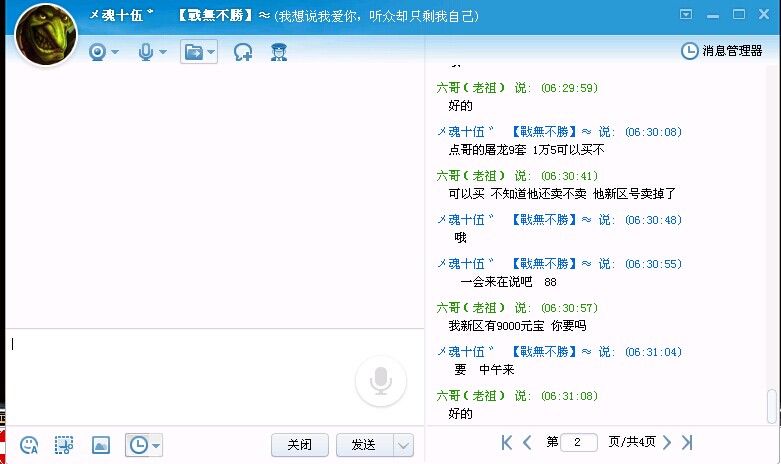Click the screenshot capture tool icon
The height and width of the screenshot is (464, 781).
[x=64, y=445]
